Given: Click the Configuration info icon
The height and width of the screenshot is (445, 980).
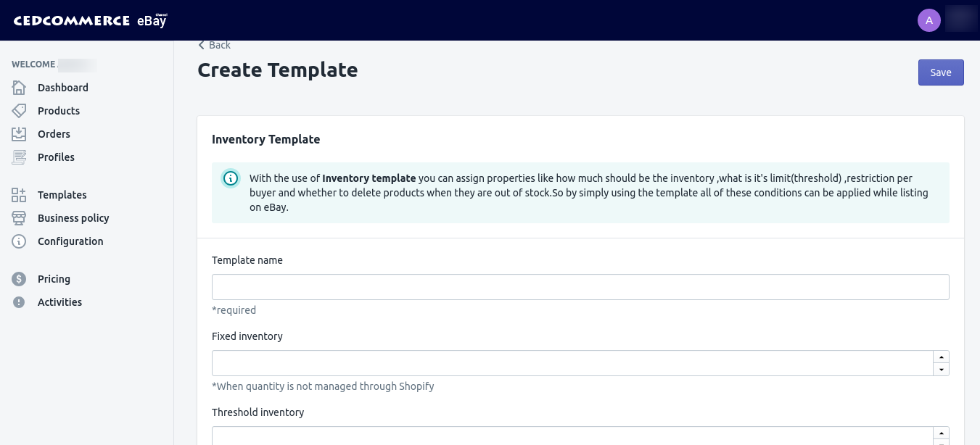Looking at the screenshot, I should [19, 241].
